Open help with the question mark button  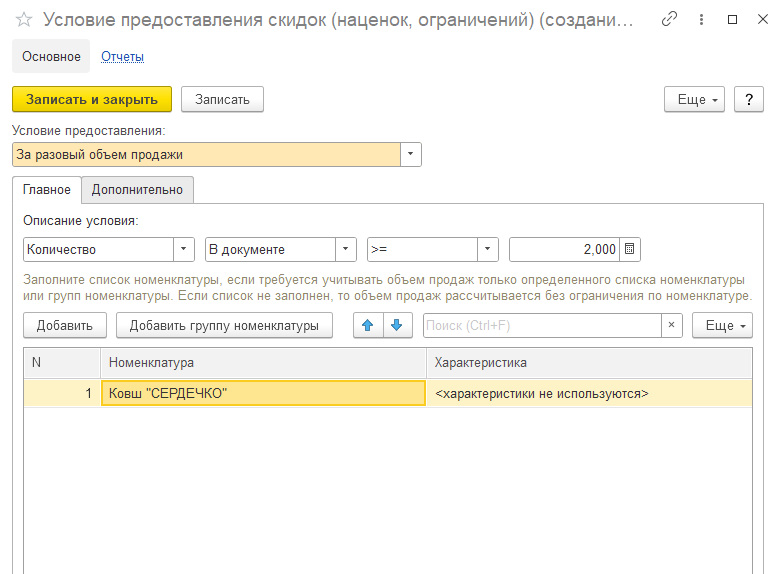tap(749, 99)
